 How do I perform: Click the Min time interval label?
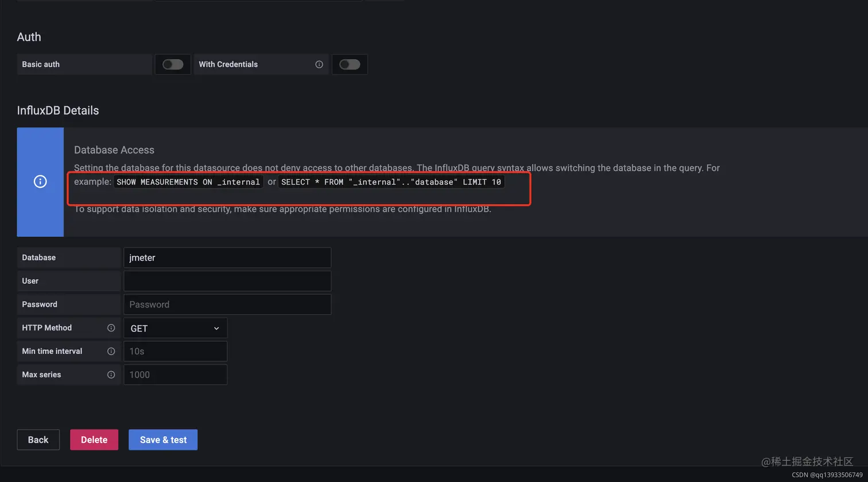52,351
